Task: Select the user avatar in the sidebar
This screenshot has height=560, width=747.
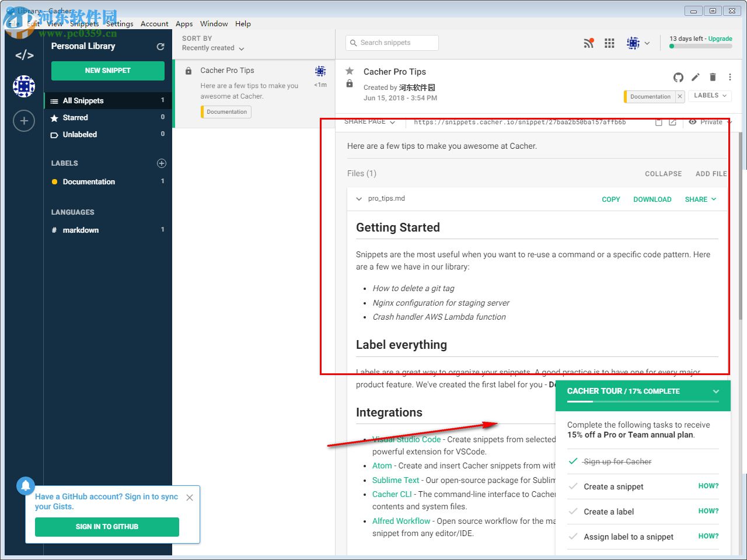Action: 24,86
